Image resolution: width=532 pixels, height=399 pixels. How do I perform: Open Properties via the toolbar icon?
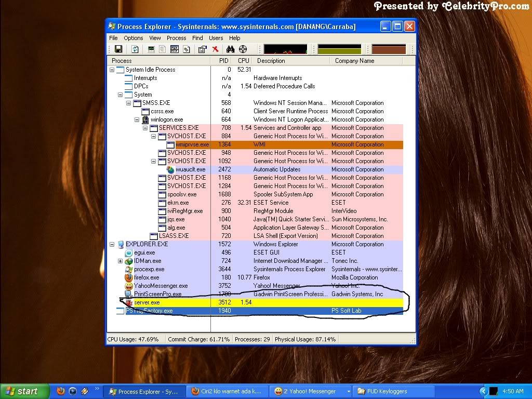[x=202, y=49]
